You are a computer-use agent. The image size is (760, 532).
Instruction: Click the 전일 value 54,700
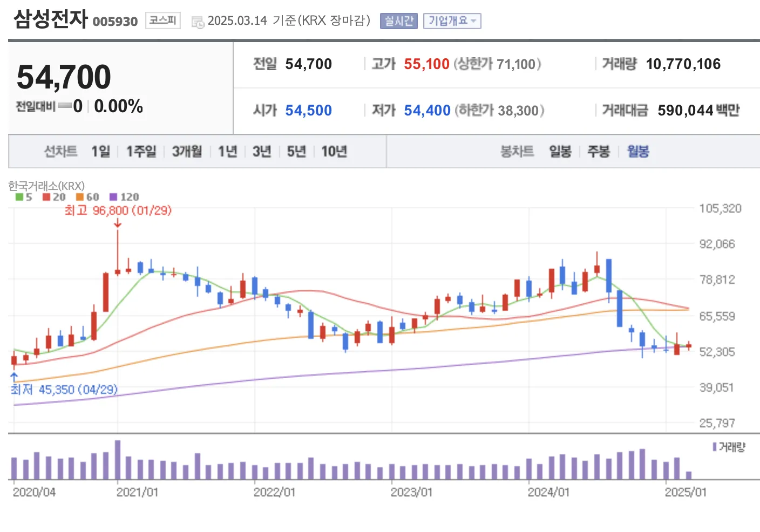[308, 64]
